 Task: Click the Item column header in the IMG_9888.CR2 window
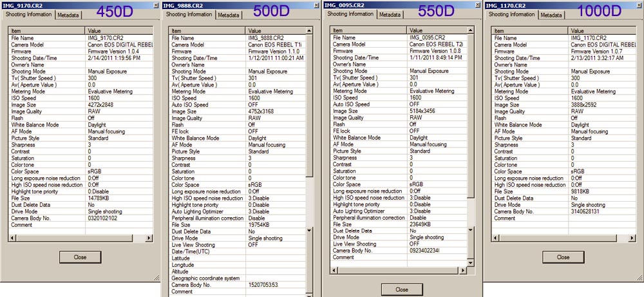click(207, 31)
